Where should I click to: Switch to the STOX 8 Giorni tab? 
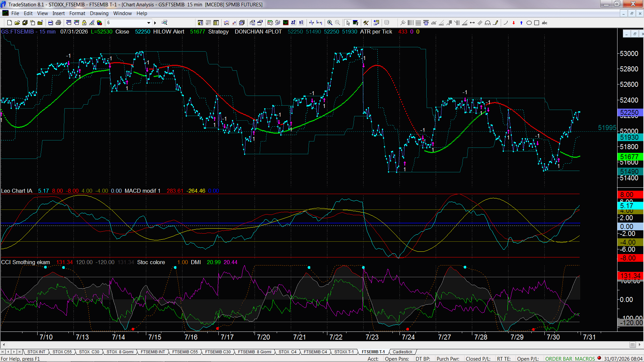click(x=120, y=352)
